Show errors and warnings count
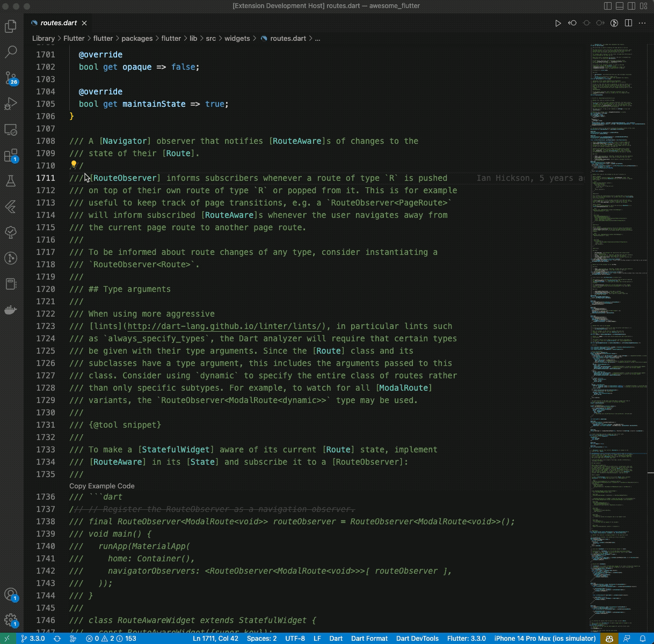This screenshot has width=654, height=644. pos(111,639)
